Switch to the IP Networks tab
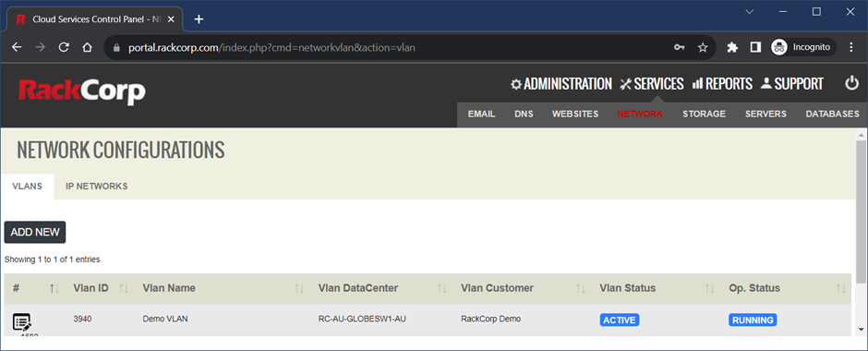Screen dimensions: 868x351 point(96,187)
